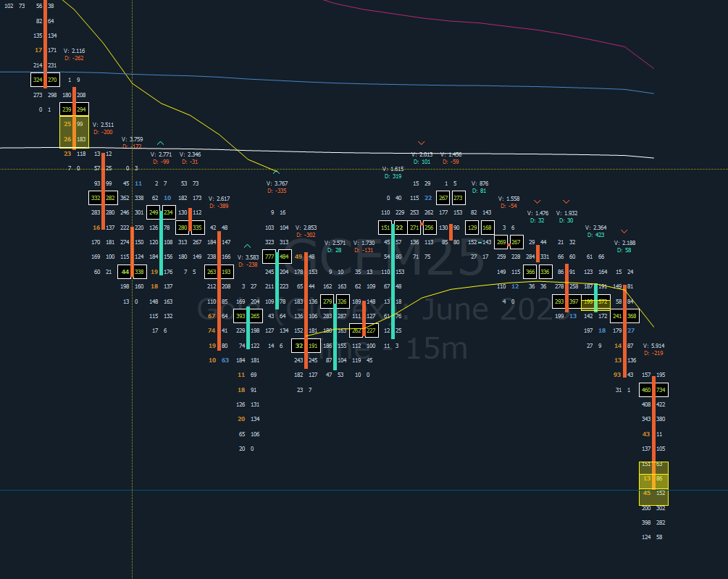
Task: Click the boxed cell '129 168'
Action: [480, 228]
